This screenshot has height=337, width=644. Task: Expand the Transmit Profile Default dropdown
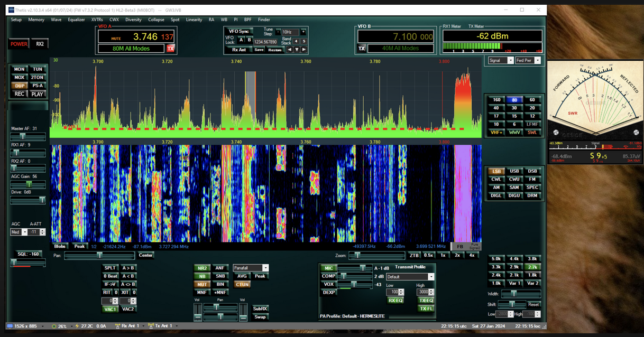[x=431, y=277]
